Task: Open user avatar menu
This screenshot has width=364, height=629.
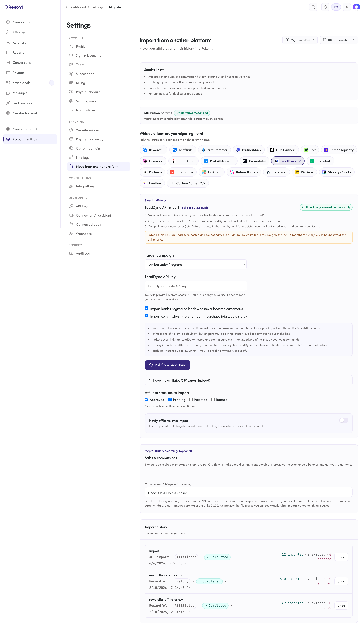Action: 356,7
